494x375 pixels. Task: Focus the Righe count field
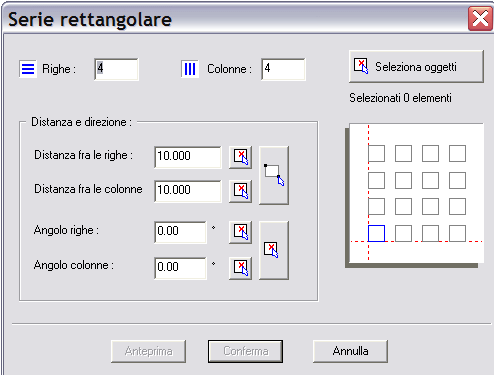116,69
